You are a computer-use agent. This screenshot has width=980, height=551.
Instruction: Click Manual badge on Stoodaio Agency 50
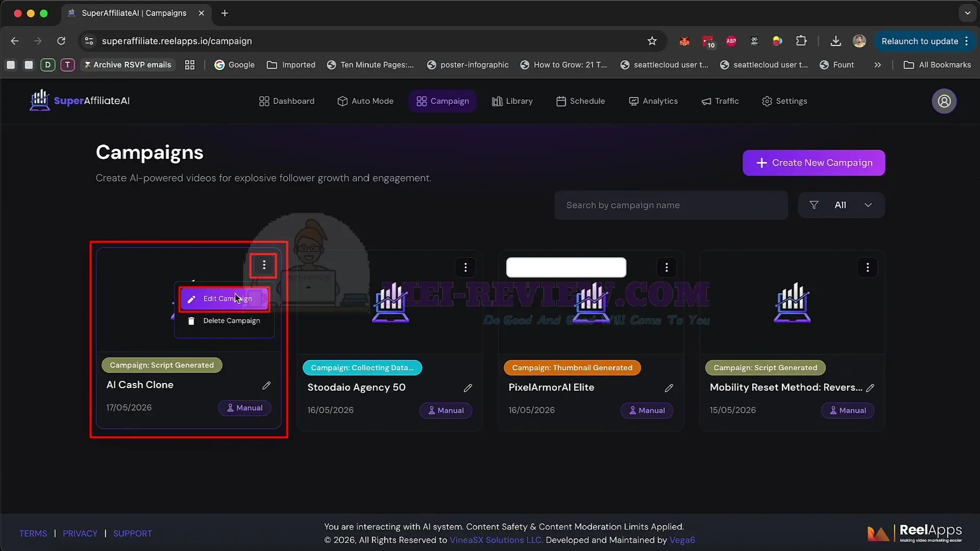pos(446,411)
